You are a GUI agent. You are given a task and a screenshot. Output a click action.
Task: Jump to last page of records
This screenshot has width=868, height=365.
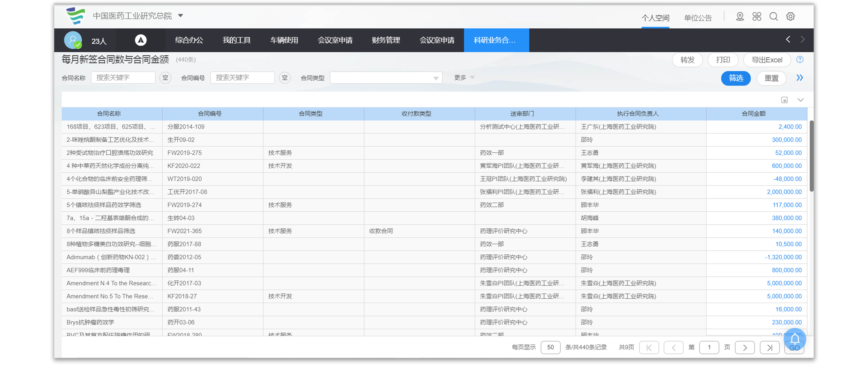[x=770, y=347]
